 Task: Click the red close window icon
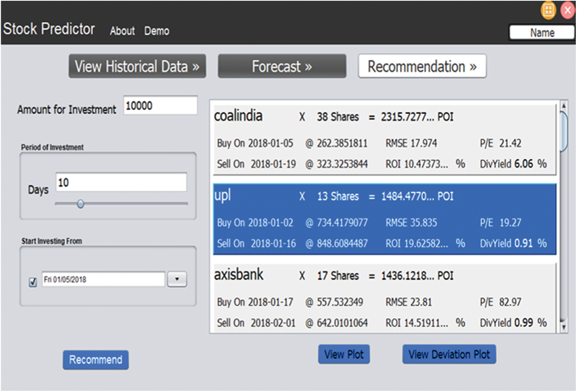point(568,10)
